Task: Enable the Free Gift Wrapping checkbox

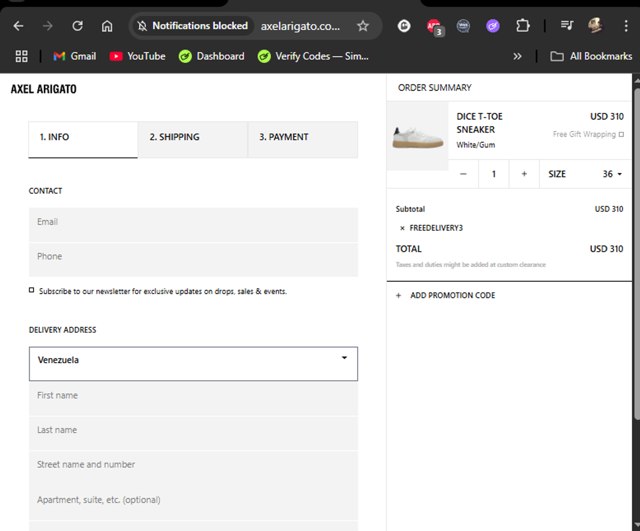Action: tap(621, 134)
